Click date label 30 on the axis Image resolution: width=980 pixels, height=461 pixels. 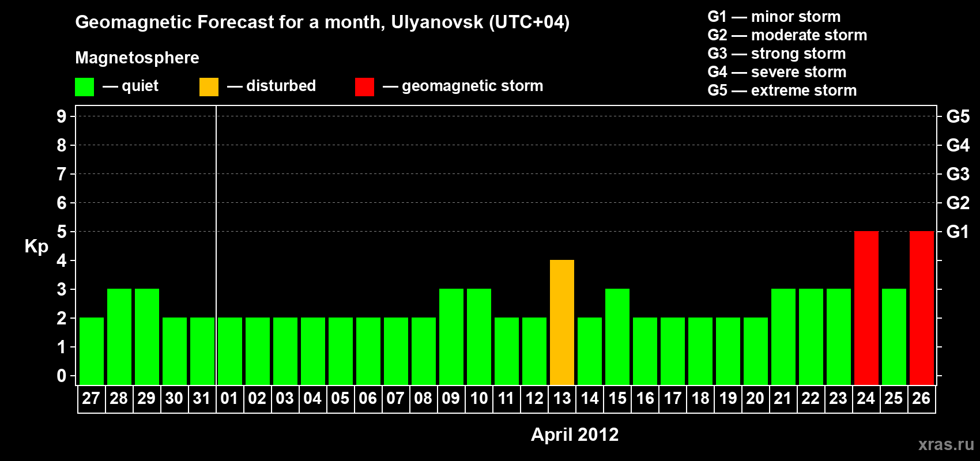[x=174, y=399]
